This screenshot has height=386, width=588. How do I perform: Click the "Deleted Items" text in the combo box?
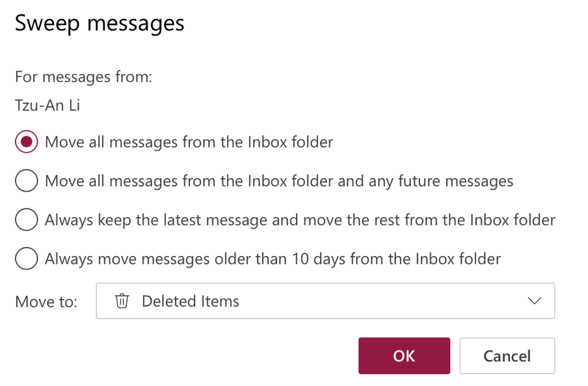[x=191, y=301]
